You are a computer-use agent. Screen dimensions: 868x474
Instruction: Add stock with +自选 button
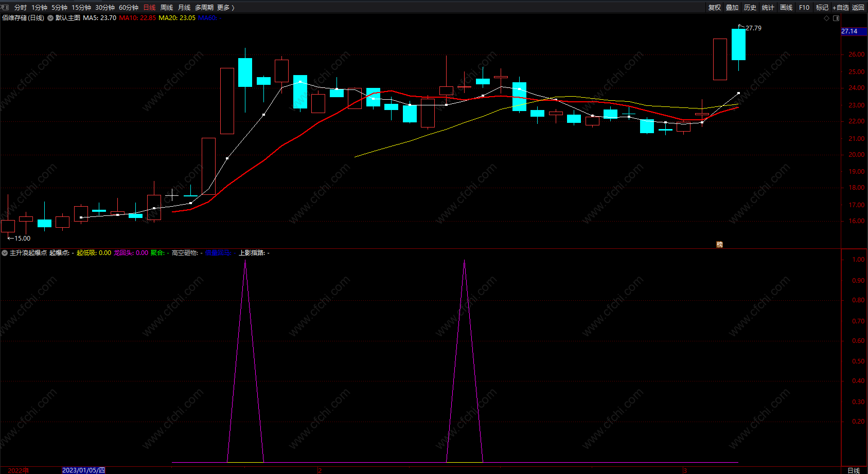tap(841, 7)
